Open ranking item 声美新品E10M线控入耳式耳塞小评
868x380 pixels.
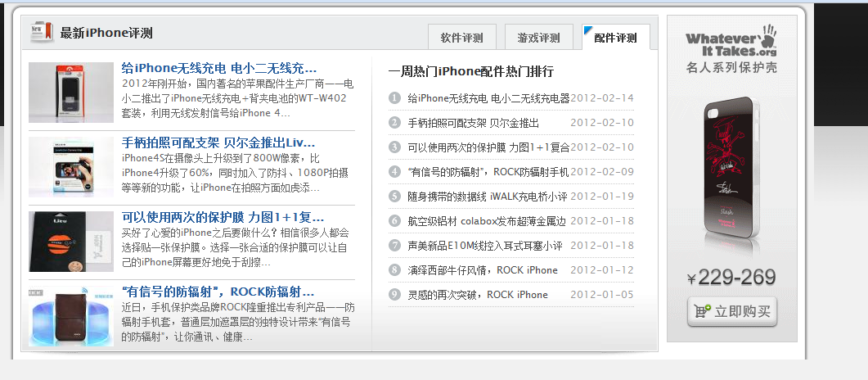[485, 245]
